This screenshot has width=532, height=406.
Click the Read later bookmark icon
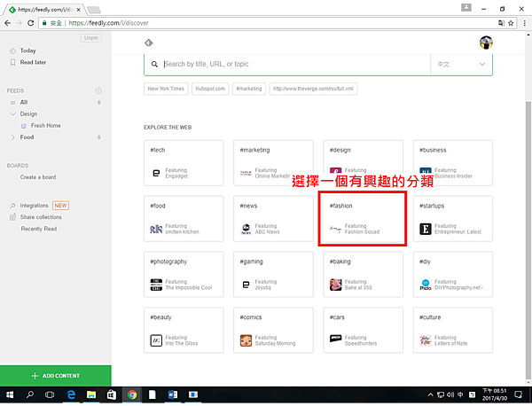click(12, 62)
